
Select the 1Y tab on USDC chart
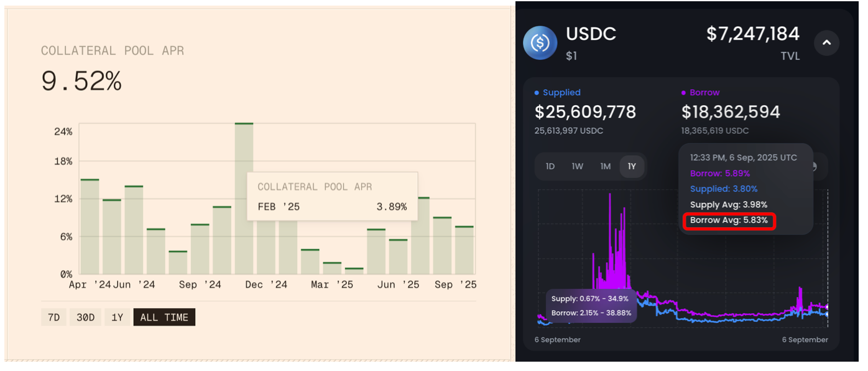click(632, 166)
